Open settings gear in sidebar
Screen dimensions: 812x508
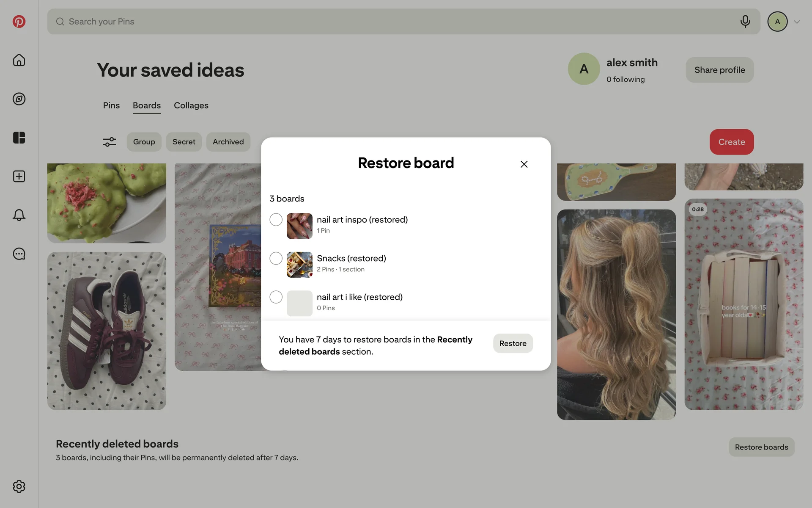[19, 486]
